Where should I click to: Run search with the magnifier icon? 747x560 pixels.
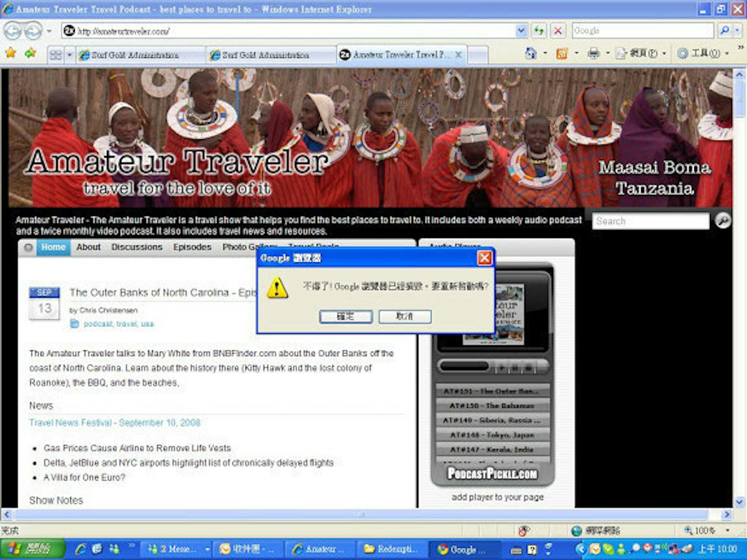coord(724,31)
